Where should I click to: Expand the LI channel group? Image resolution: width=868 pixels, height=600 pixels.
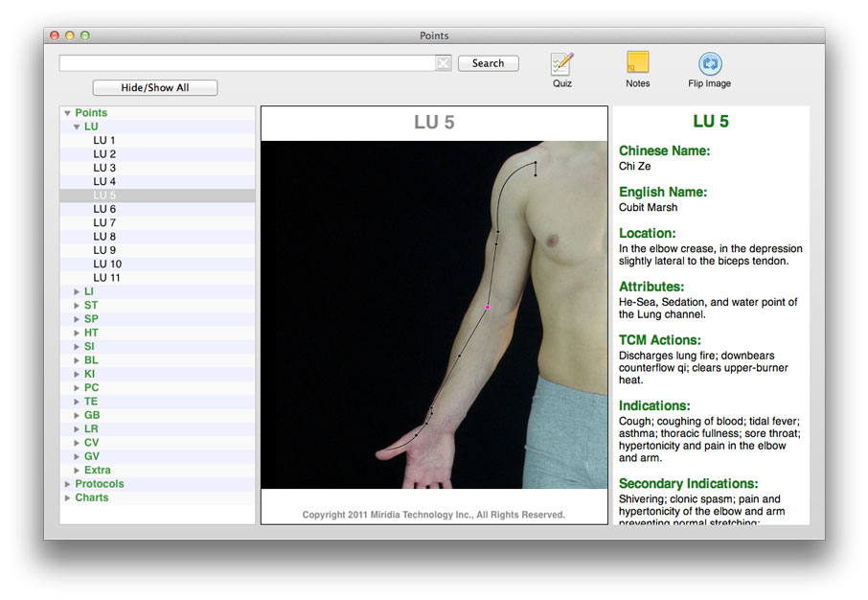point(77,291)
